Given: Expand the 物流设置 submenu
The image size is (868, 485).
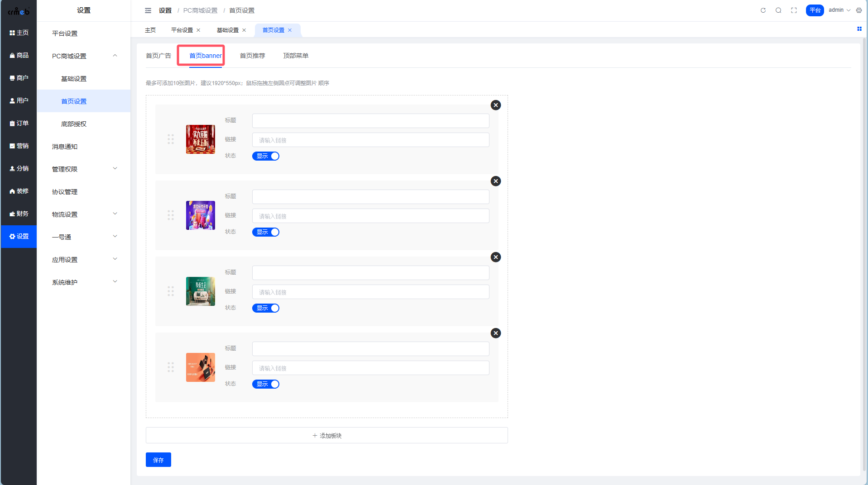Looking at the screenshot, I should (84, 214).
